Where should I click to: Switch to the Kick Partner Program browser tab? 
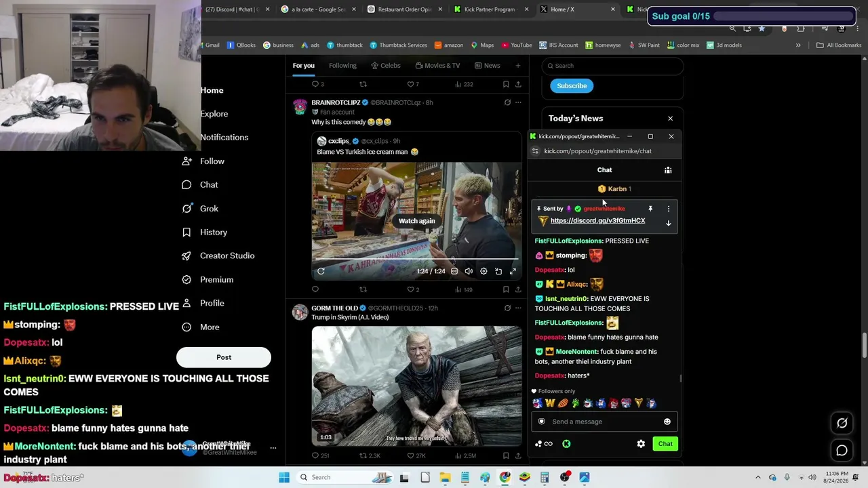(490, 9)
